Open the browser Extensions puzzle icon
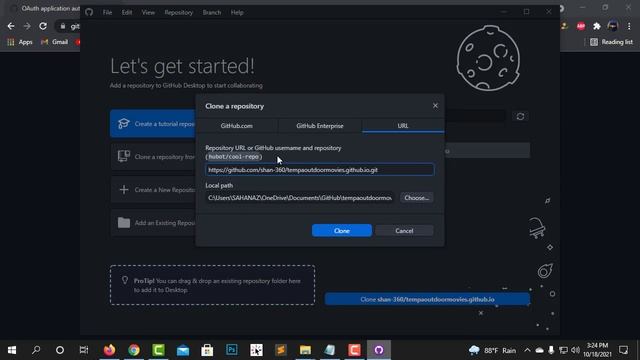Screen dimensions: 640x360 pos(597,26)
